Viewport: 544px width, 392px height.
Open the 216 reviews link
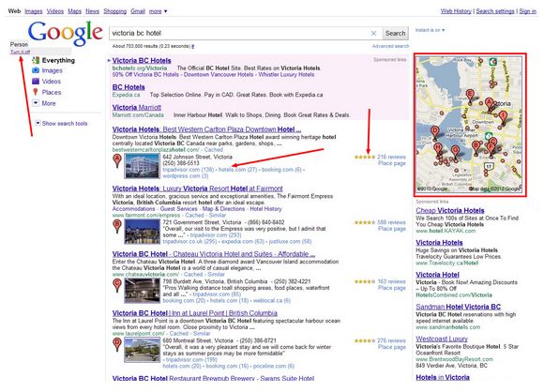(391, 158)
